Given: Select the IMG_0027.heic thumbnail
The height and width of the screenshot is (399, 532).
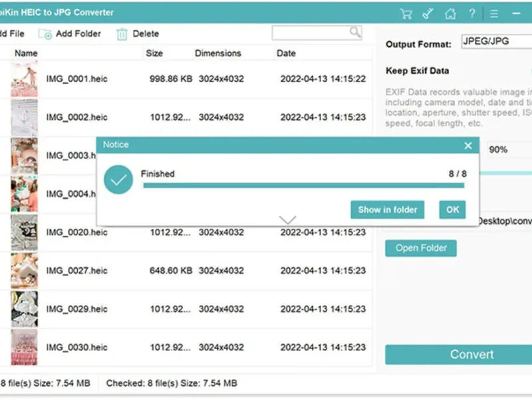Looking at the screenshot, I should [x=24, y=271].
